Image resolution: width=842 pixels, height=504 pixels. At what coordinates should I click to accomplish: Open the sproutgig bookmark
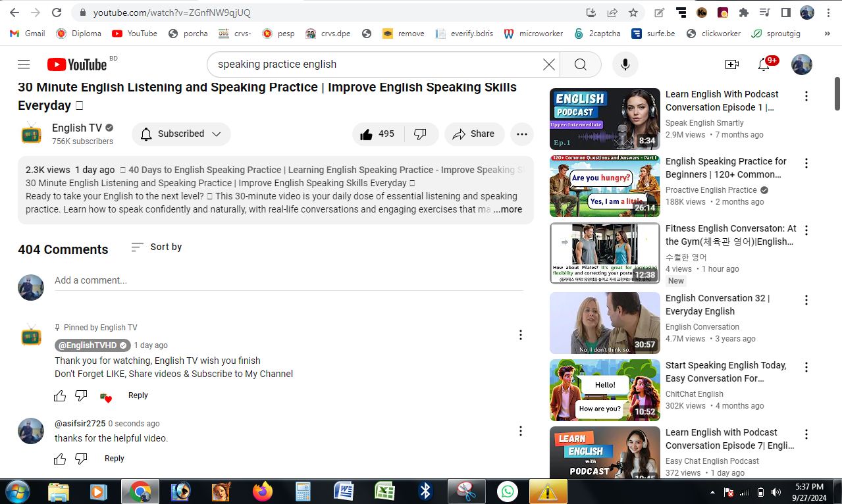(x=776, y=34)
